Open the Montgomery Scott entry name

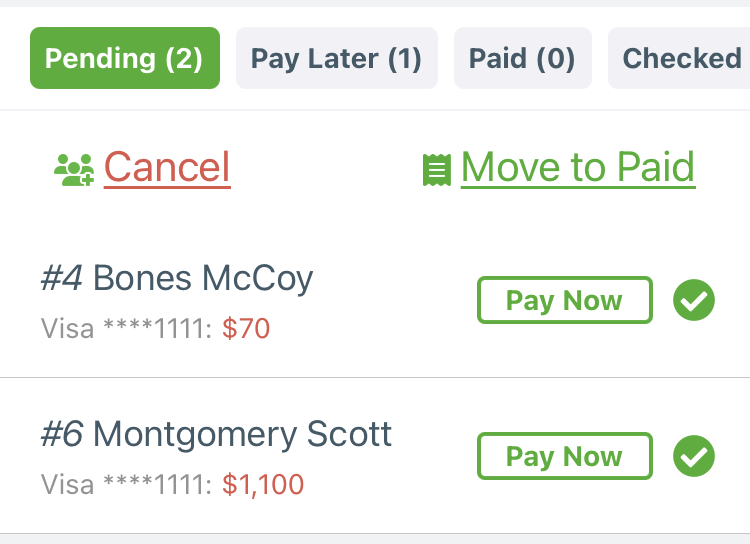[x=243, y=434]
